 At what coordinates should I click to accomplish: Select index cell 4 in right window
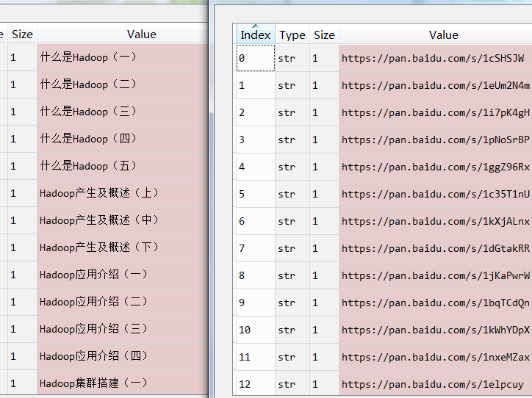pos(256,167)
